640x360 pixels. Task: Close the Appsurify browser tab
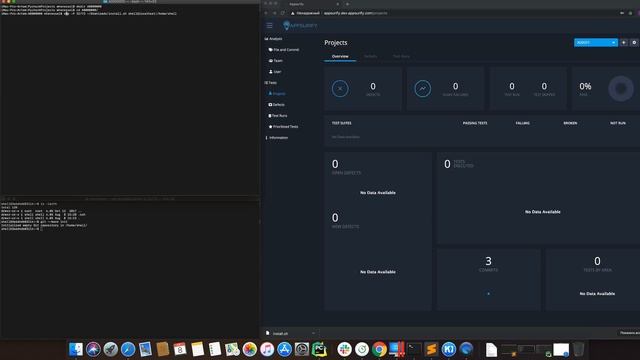click(x=338, y=4)
